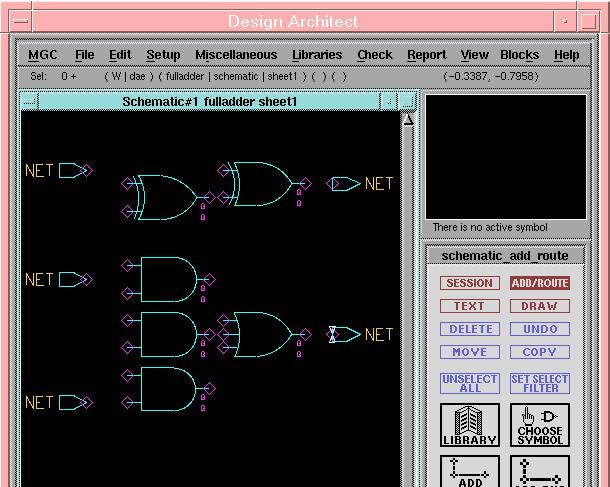
Task: Select the Add wire icon
Action: pyautogui.click(x=469, y=472)
